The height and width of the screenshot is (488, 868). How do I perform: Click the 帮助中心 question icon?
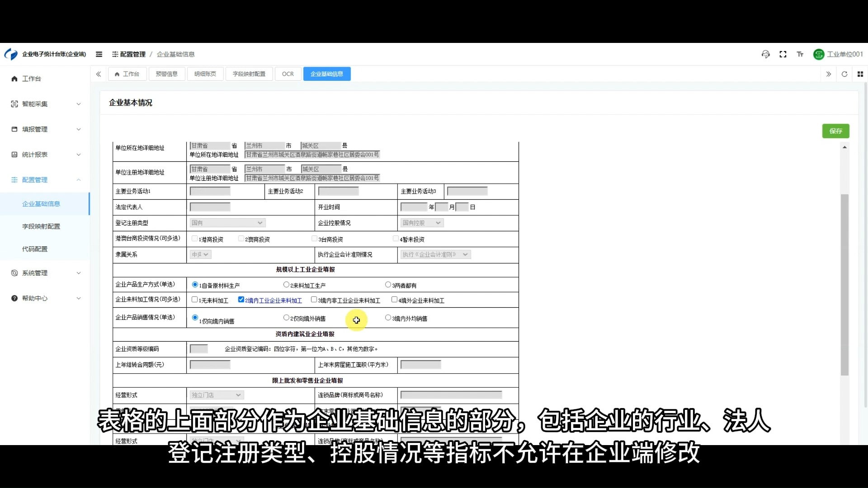tap(14, 298)
